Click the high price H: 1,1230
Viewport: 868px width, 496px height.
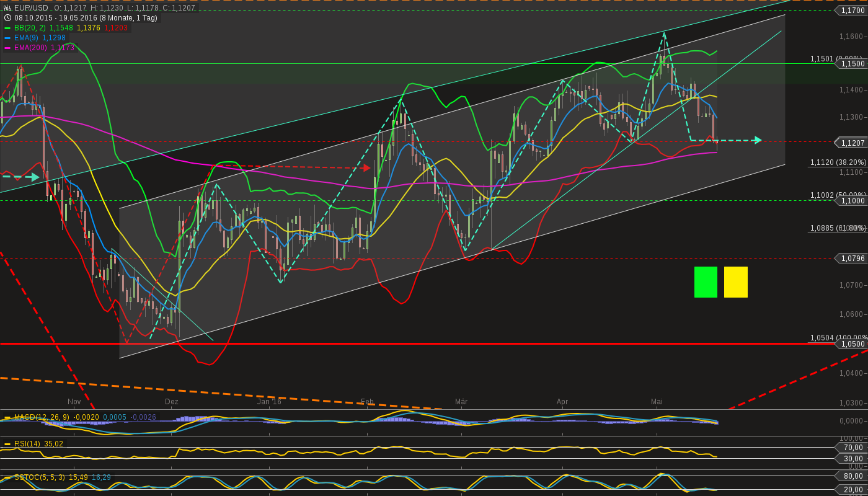(x=107, y=8)
